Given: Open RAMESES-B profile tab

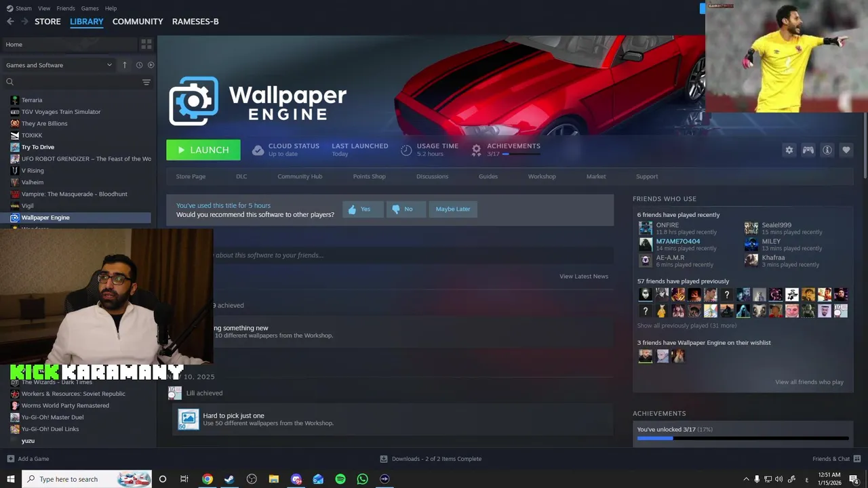Looking at the screenshot, I should [x=195, y=22].
